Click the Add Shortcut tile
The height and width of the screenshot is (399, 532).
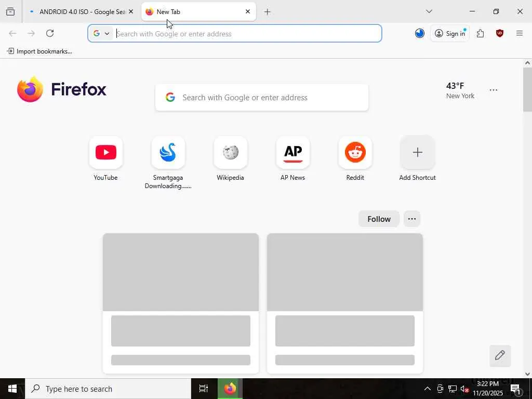[417, 159]
